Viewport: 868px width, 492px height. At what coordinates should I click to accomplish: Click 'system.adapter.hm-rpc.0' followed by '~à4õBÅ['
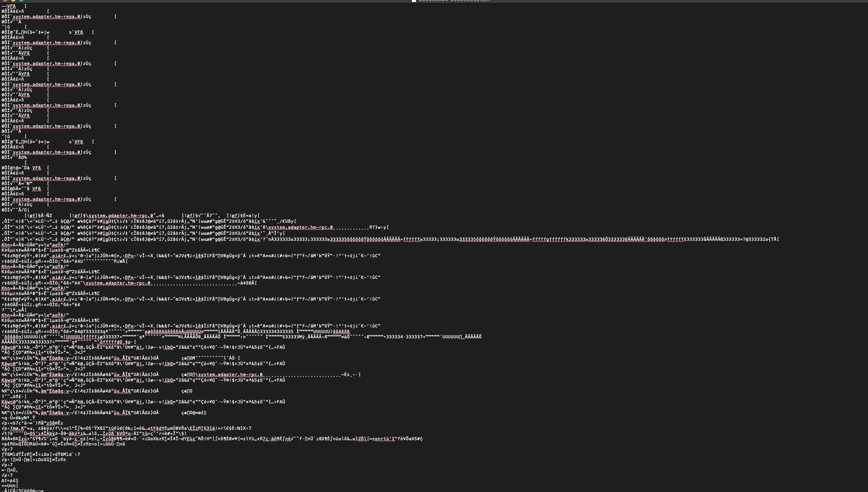pos(118,283)
